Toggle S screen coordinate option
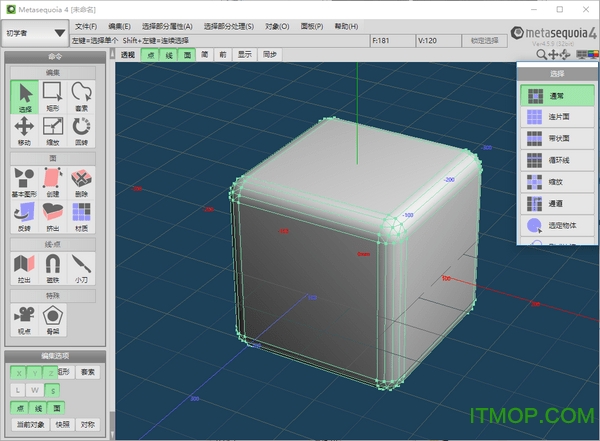 click(52, 390)
